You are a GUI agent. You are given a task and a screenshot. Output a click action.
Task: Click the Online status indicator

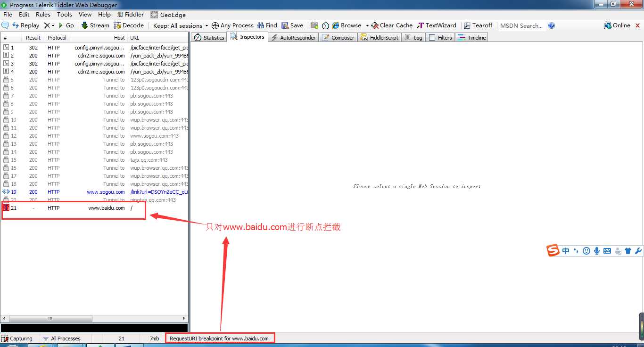pos(617,25)
